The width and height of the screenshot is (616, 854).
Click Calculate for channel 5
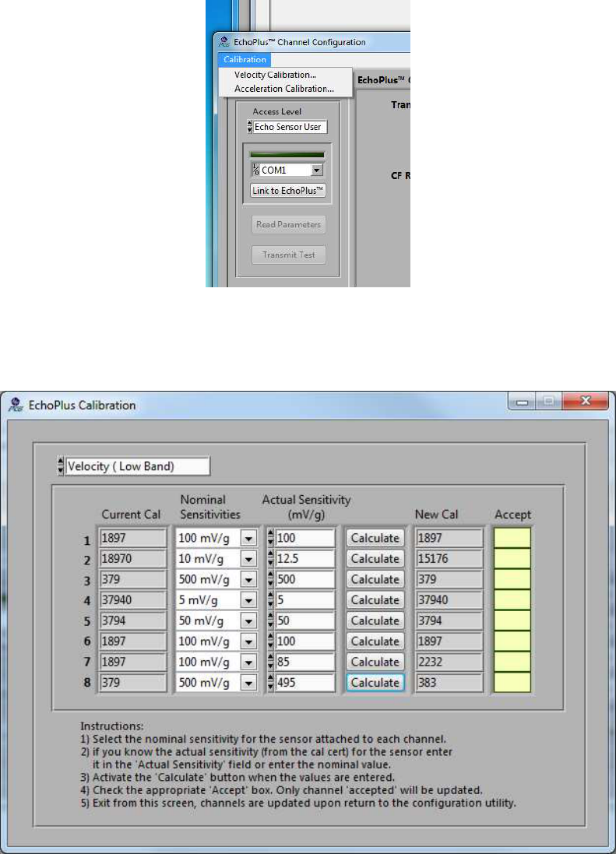point(375,621)
